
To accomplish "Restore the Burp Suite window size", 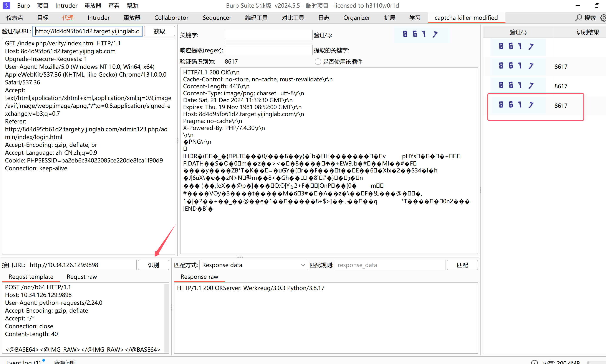I will (597, 5).
